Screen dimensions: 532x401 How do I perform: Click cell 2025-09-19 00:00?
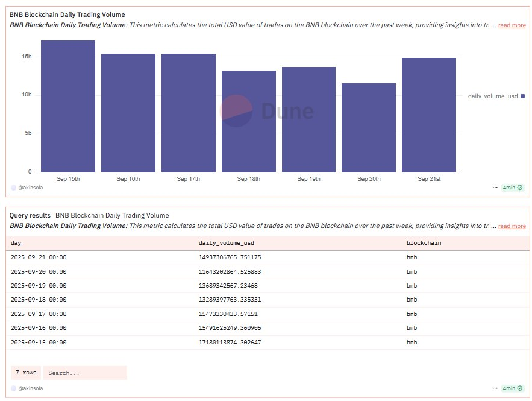click(x=39, y=286)
